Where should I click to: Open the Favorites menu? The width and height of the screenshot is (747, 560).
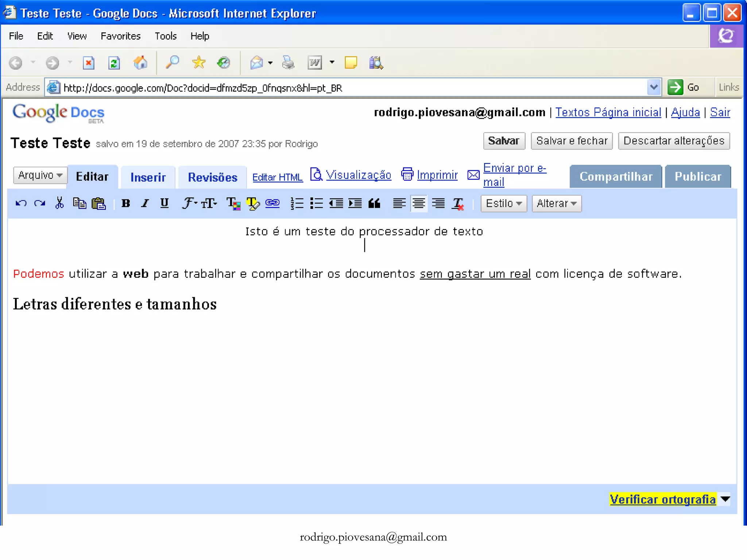[120, 36]
